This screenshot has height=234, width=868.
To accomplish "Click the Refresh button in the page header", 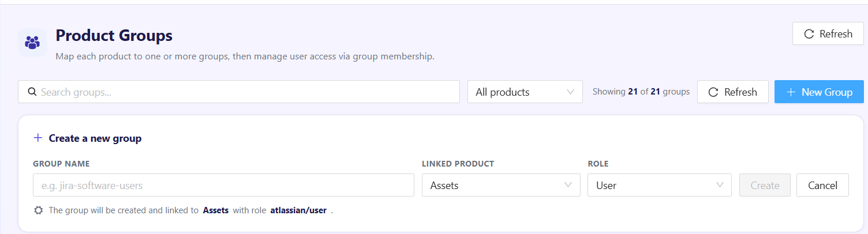I will click(828, 34).
